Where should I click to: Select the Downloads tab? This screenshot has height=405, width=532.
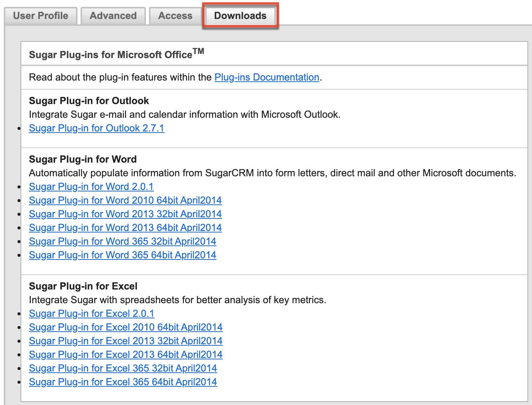[240, 16]
